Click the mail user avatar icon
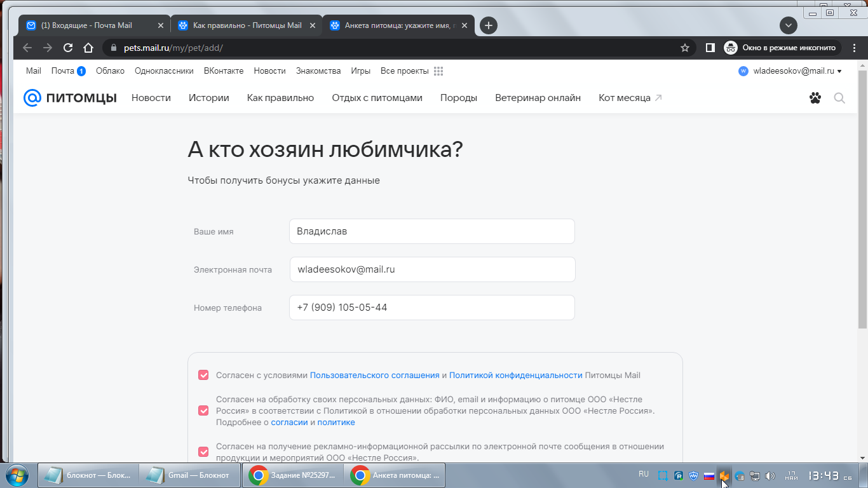Screen dimensions: 868x488 (743, 71)
